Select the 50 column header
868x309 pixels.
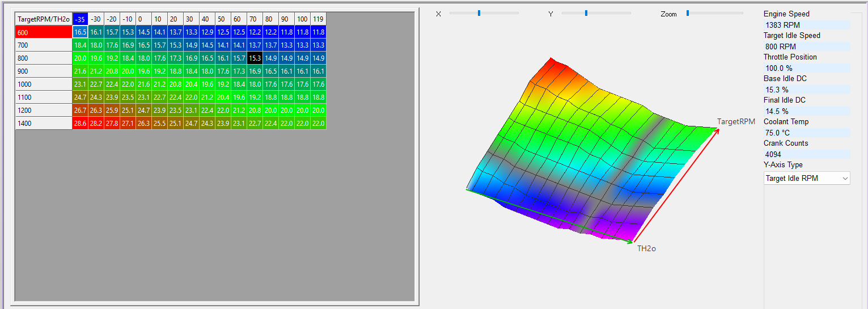pos(223,19)
